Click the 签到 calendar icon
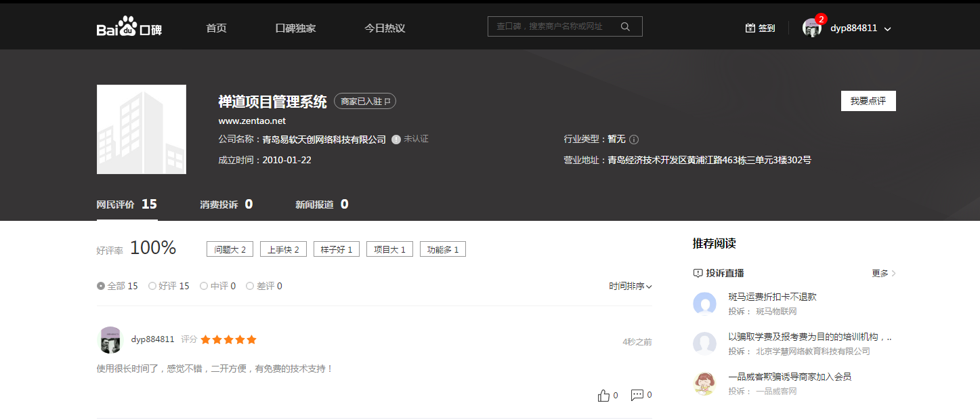980x420 pixels. click(x=750, y=28)
